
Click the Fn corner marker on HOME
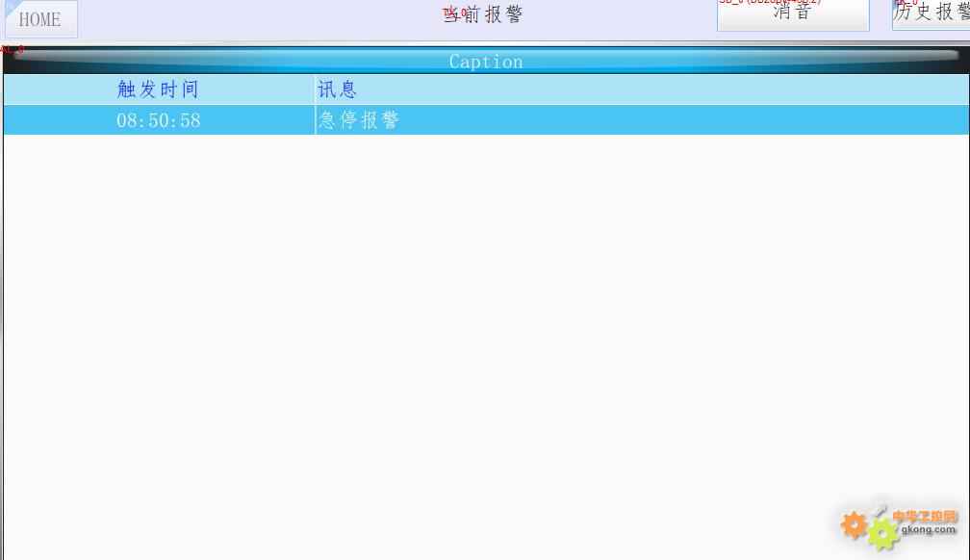coord(11,6)
